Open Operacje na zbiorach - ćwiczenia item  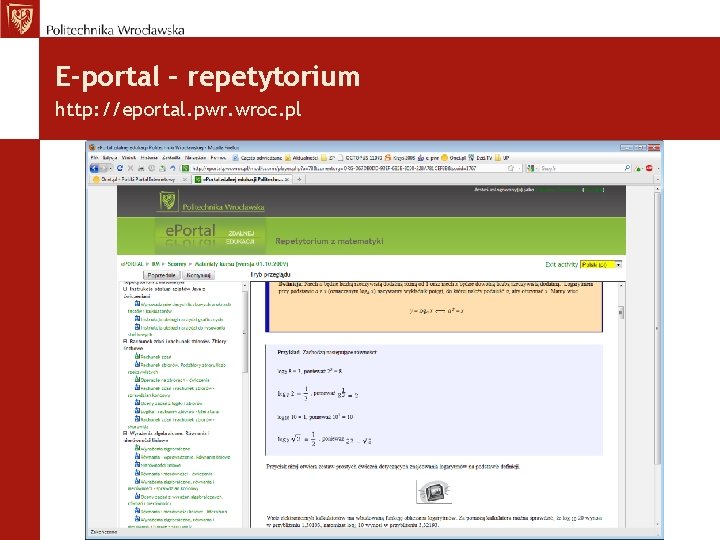coord(175,380)
